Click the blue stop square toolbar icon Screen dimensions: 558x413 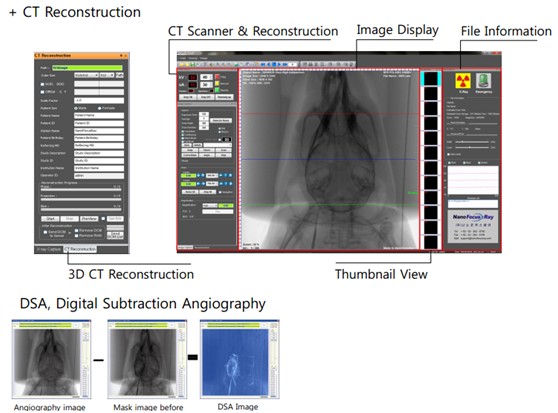(x=274, y=64)
